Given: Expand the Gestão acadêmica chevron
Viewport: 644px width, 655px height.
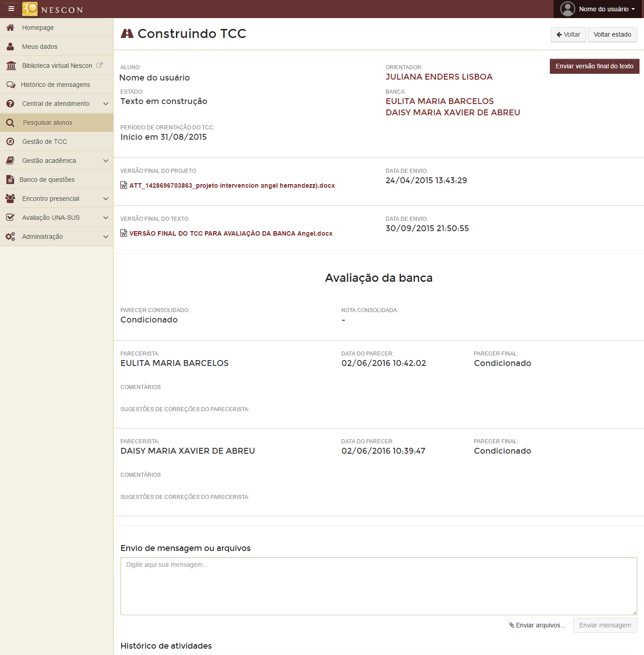Looking at the screenshot, I should pyautogui.click(x=106, y=161).
